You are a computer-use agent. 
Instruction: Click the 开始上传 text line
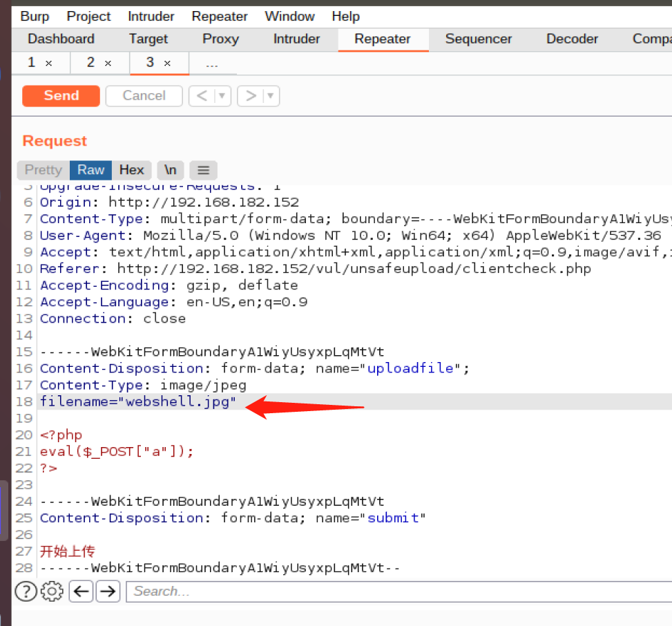(x=67, y=551)
